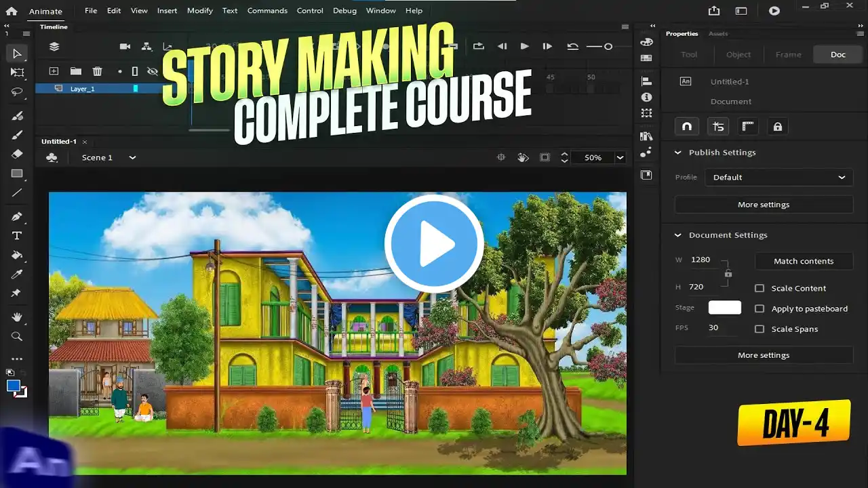Open the Align panel icon
This screenshot has height=488, width=868.
646,81
